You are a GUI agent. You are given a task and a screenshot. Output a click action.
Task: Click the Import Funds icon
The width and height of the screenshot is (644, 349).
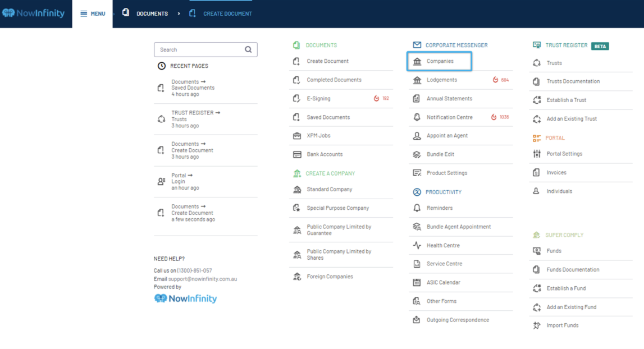click(537, 325)
